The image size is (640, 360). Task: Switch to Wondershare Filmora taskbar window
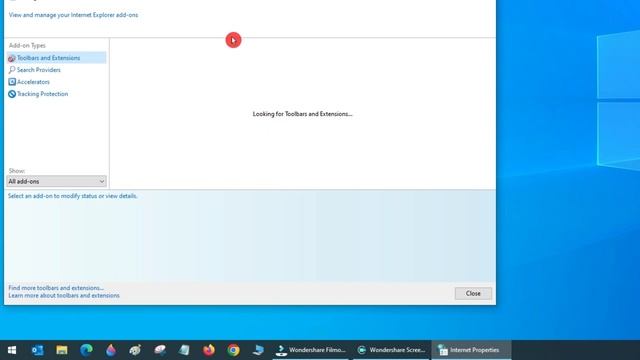point(311,350)
